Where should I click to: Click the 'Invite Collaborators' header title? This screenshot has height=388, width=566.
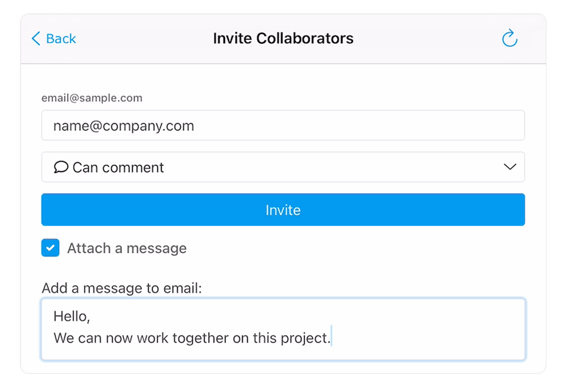coord(283,38)
